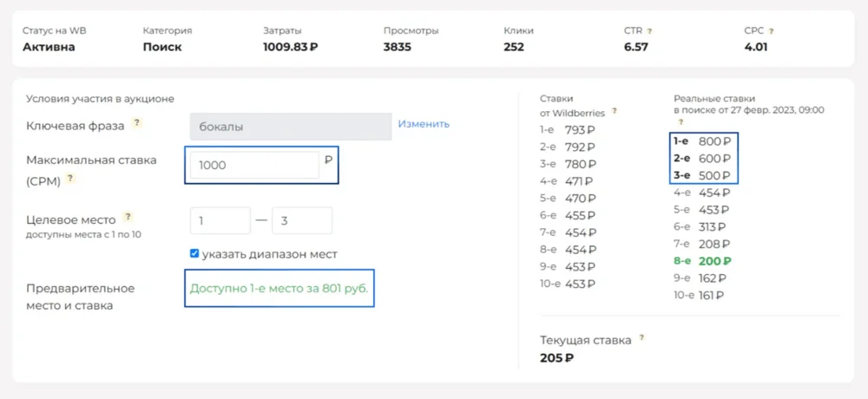Select the 1-е 800 ₽ real bid row
Viewport: 868px width, 399px height.
click(x=703, y=141)
